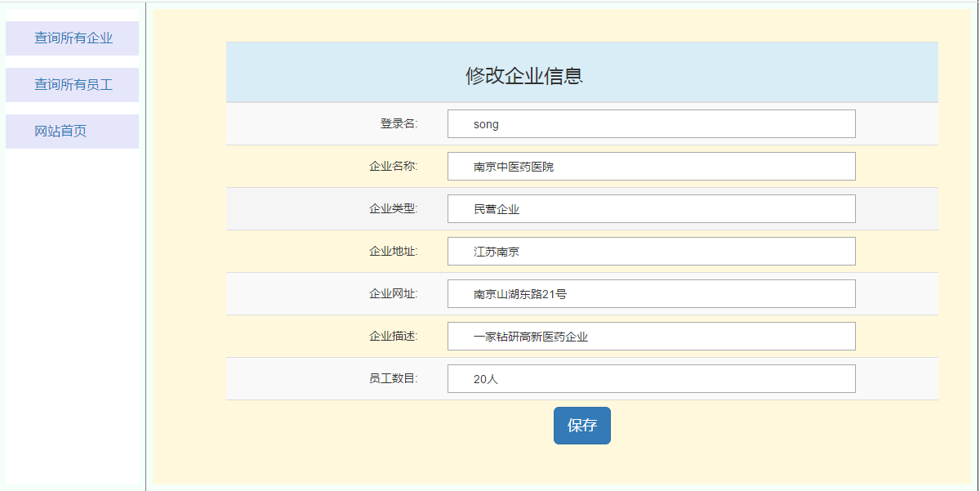Screen dimensions: 980x491
Task: Click the vertical divider beside the sidebar
Action: [146, 245]
